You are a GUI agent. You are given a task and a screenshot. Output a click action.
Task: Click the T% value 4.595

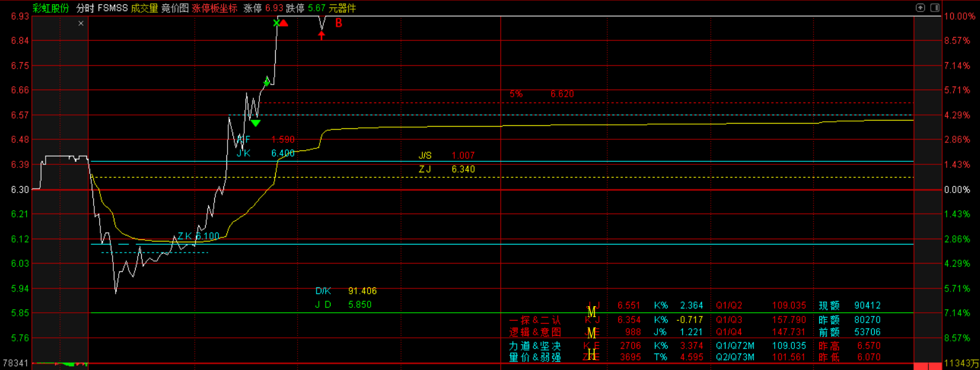click(691, 357)
